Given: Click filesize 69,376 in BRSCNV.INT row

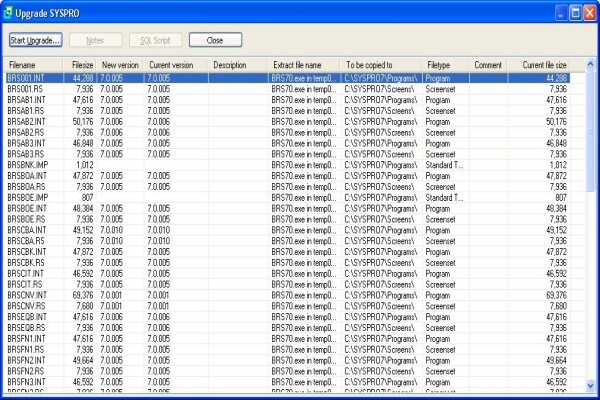Looking at the screenshot, I should coord(83,295).
